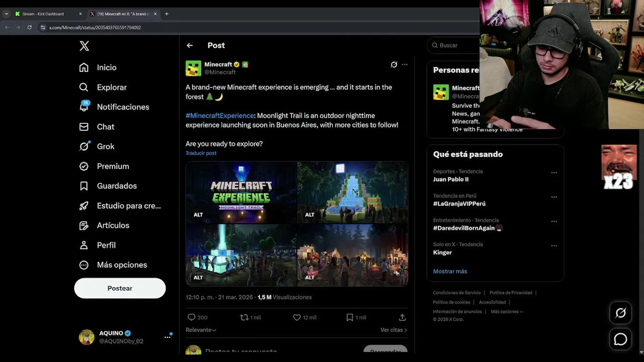The width and height of the screenshot is (644, 362).
Task: Click the browser back arrow
Action: pyautogui.click(x=7, y=27)
